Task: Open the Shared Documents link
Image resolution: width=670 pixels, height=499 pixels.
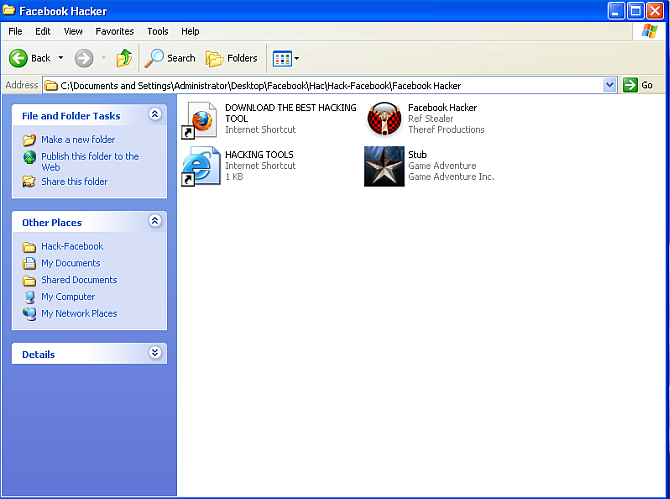Action: pos(79,280)
